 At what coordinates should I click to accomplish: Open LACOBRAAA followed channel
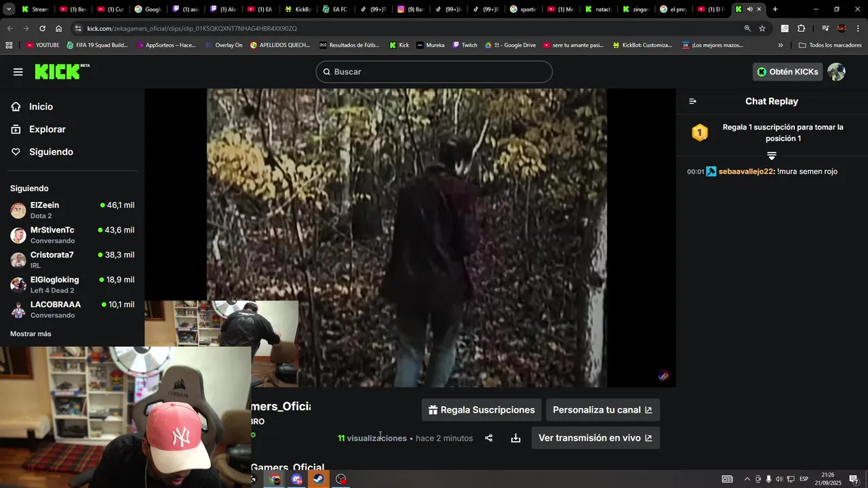click(72, 310)
